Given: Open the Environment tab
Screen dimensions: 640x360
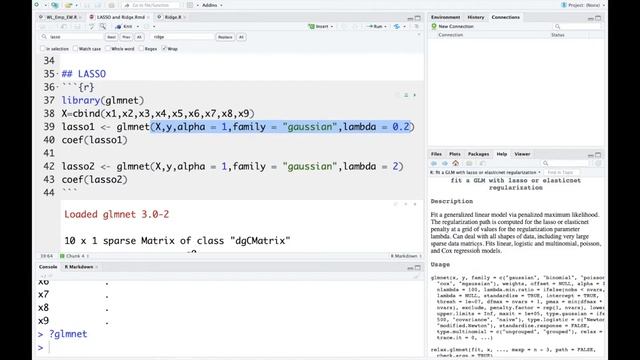Looking at the screenshot, I should tap(445, 17).
